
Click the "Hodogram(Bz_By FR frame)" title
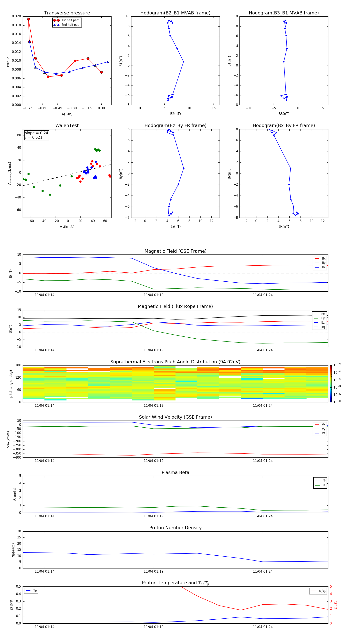click(175, 125)
